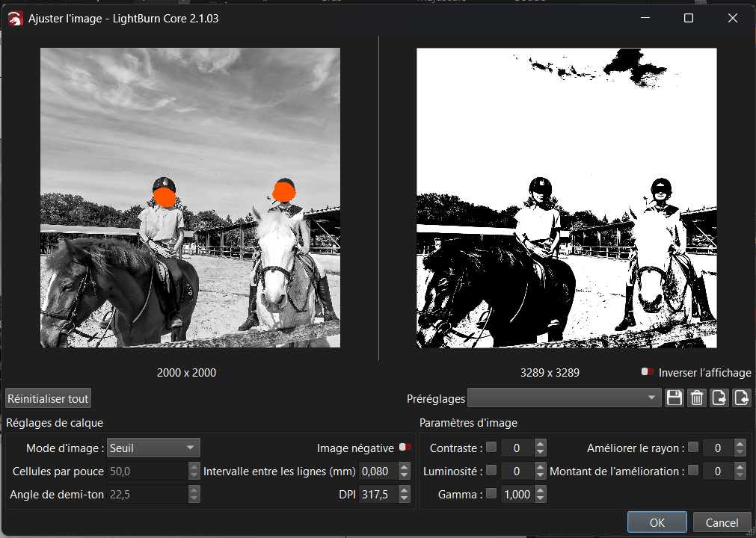Tick the Gamma checkbox
The image size is (756, 538).
coord(491,494)
